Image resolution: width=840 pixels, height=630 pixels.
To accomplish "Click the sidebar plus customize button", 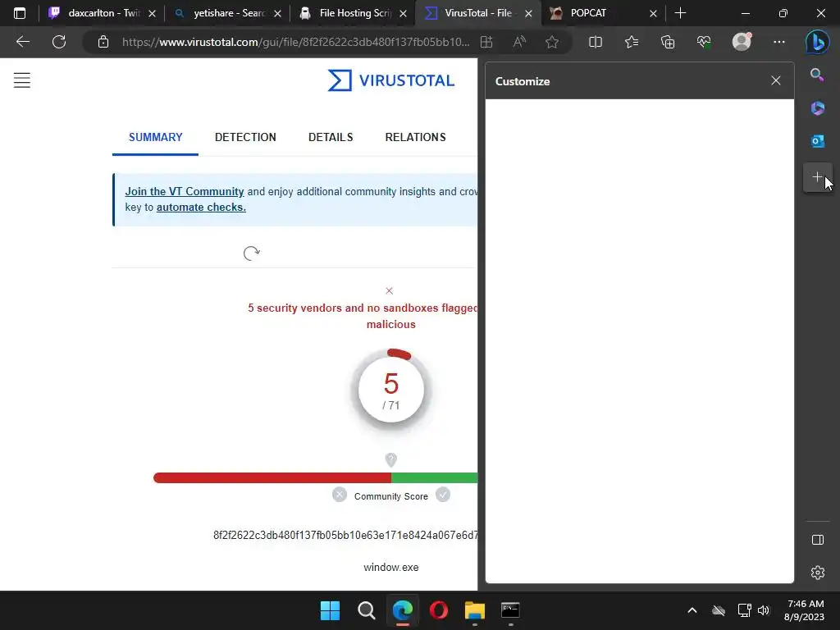I will coord(818,177).
